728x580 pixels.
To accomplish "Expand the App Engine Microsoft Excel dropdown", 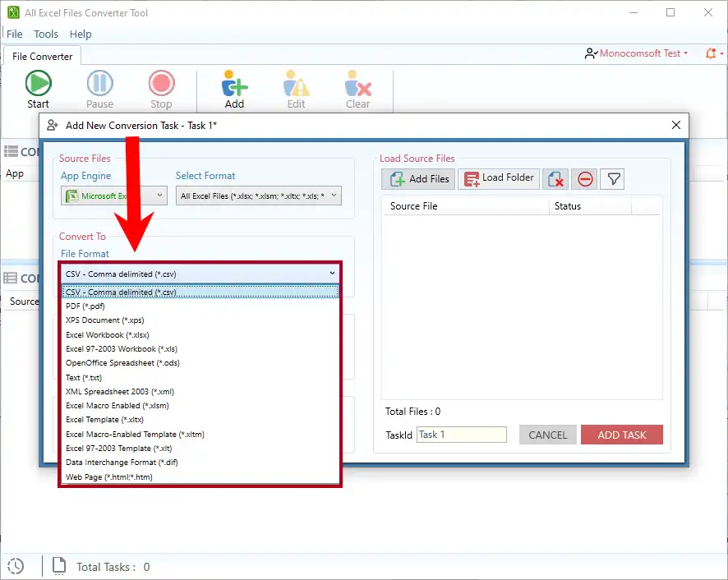I will pos(114,196).
